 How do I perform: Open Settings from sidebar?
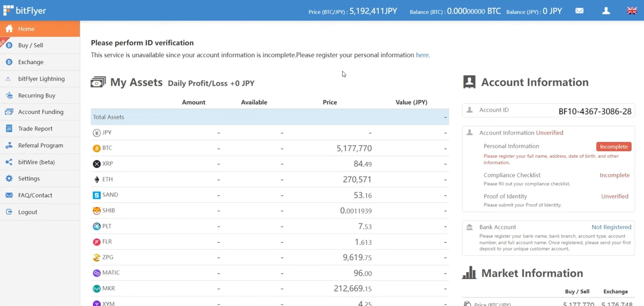tap(40, 178)
